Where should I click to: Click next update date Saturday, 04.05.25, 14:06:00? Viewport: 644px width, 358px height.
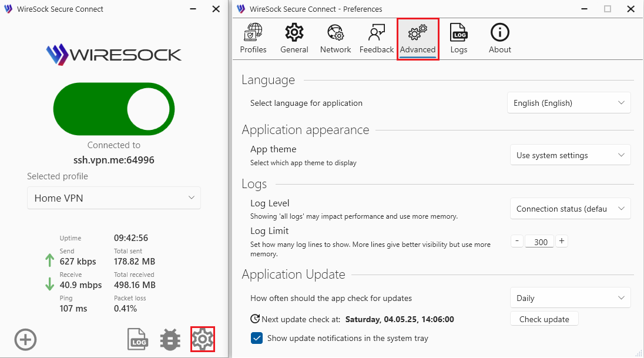(x=400, y=319)
